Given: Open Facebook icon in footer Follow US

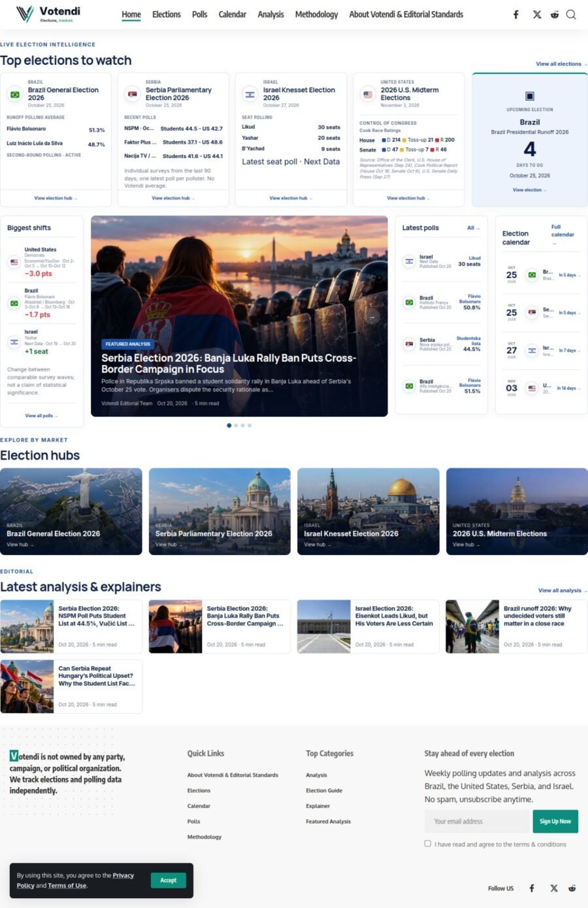Looking at the screenshot, I should tap(532, 888).
